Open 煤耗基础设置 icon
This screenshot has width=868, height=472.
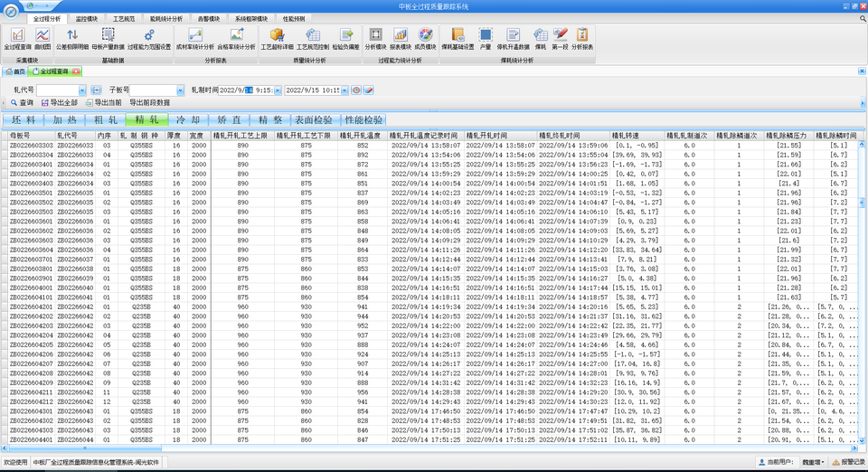tap(458, 39)
